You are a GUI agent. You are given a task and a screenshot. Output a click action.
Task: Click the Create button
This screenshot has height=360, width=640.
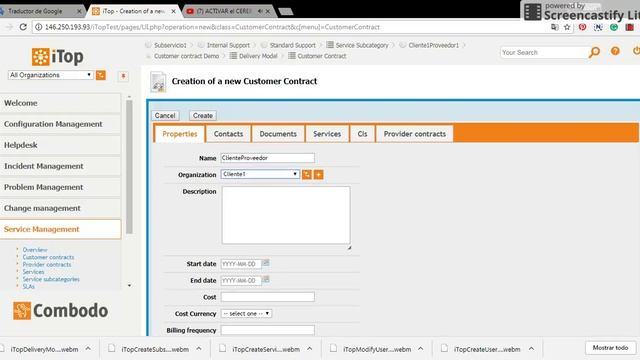coord(203,116)
